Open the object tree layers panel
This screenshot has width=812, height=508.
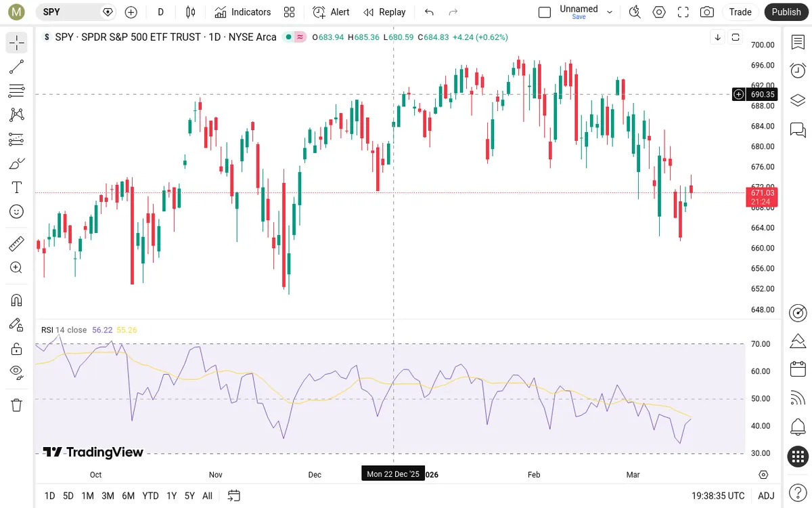(798, 100)
